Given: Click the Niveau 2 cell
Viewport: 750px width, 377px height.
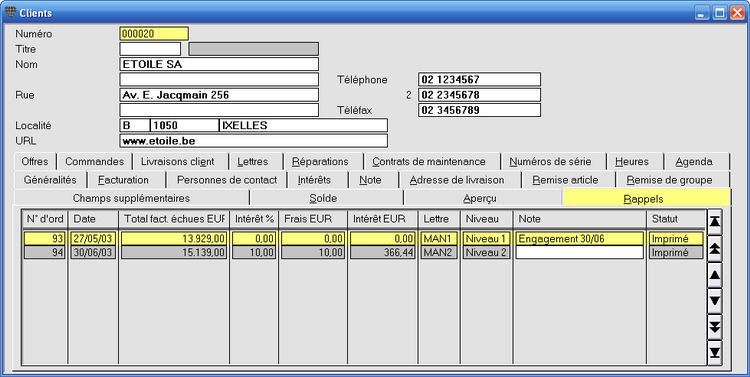Looking at the screenshot, I should tap(486, 253).
